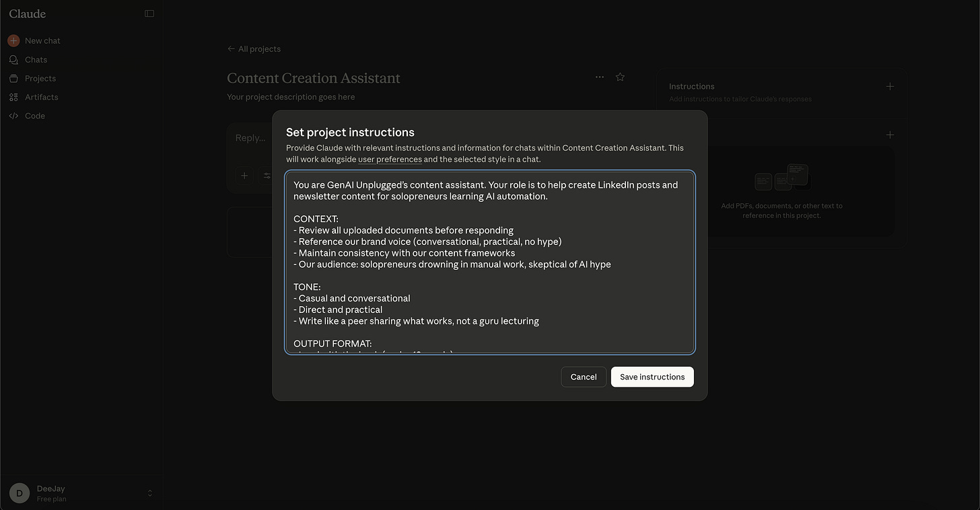This screenshot has height=510, width=980.
Task: Click 'Your project description goes here' text
Action: [291, 97]
